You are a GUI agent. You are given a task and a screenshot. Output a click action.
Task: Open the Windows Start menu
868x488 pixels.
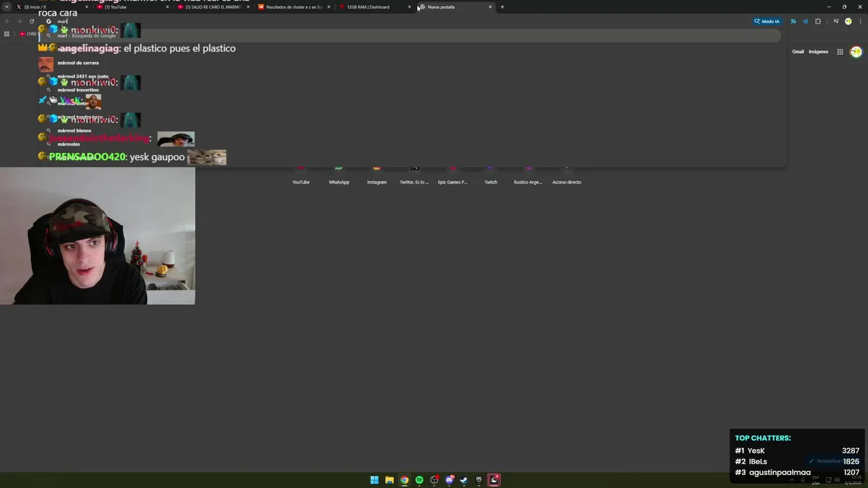[x=374, y=480]
